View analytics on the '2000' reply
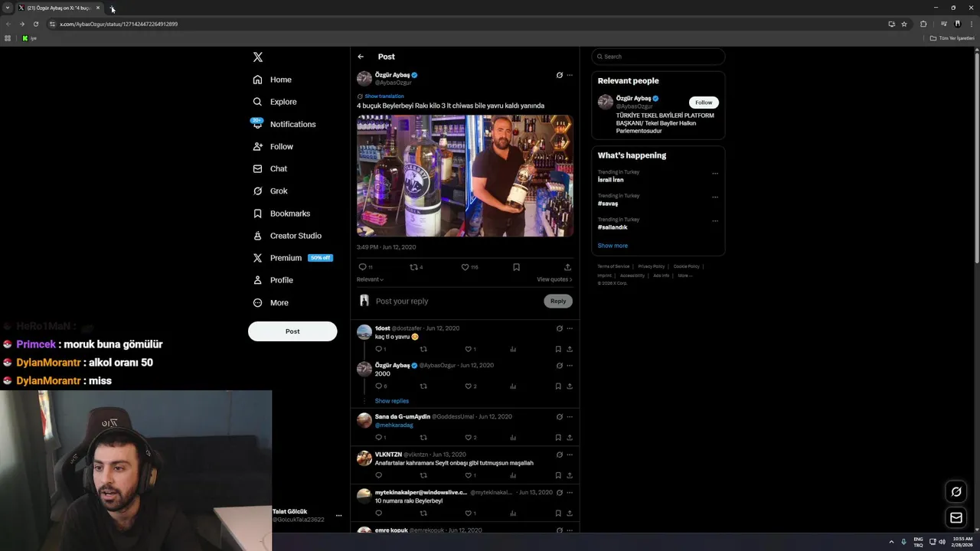 coord(513,386)
